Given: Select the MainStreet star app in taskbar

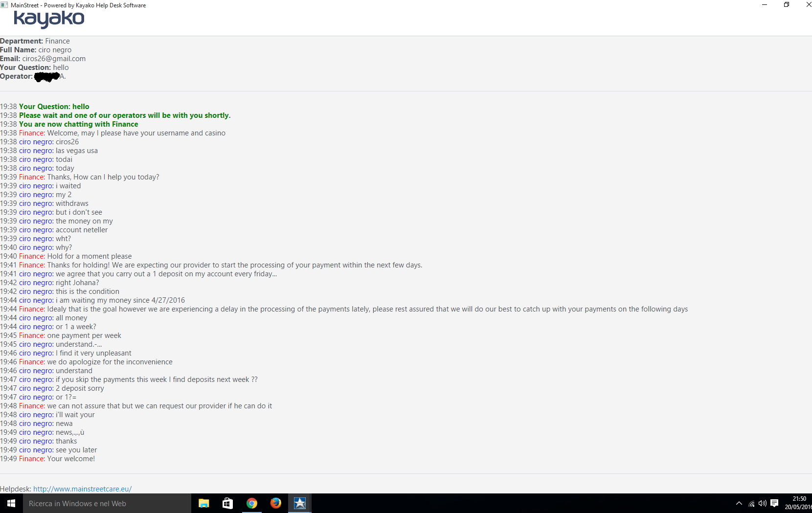Looking at the screenshot, I should pos(300,503).
